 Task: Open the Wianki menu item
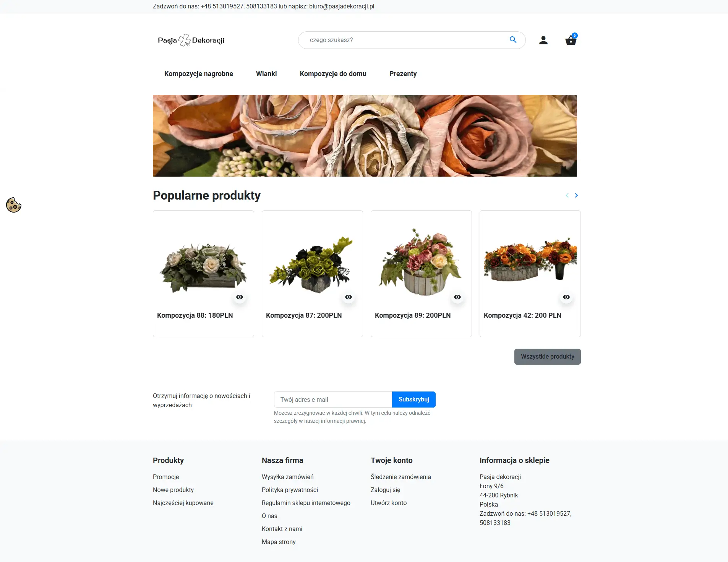266,74
